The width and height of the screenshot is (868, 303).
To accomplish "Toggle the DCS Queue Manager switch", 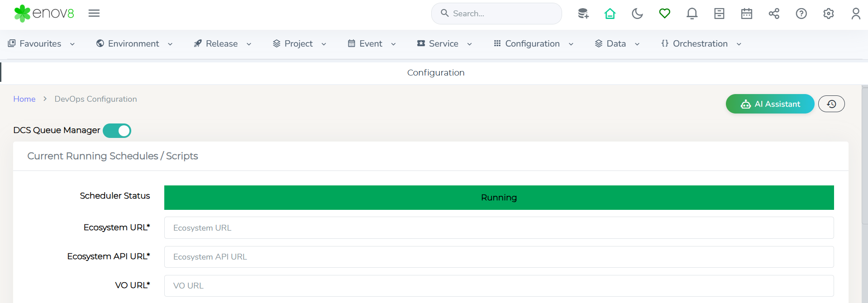I will [117, 131].
